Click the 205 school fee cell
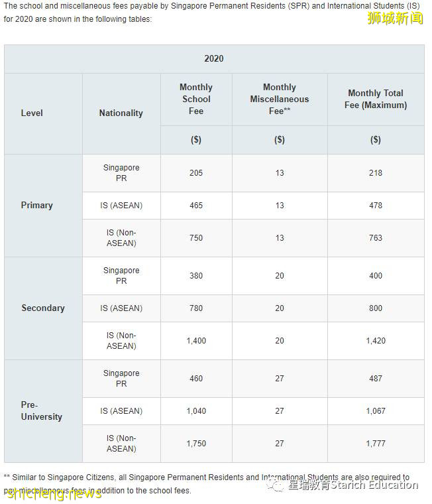 point(196,173)
